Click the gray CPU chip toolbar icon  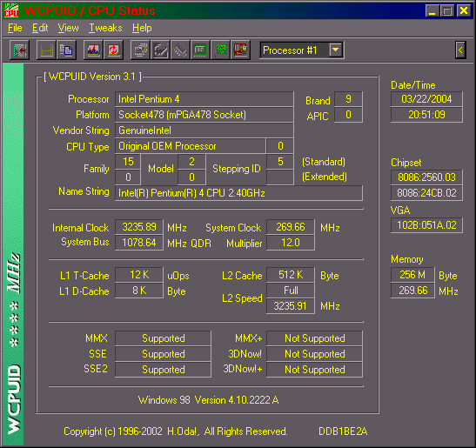point(180,50)
